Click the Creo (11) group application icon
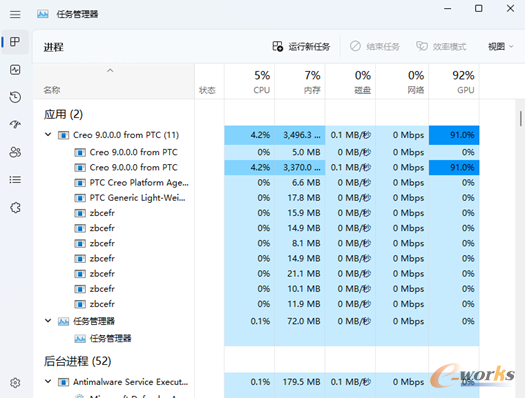 click(x=63, y=135)
